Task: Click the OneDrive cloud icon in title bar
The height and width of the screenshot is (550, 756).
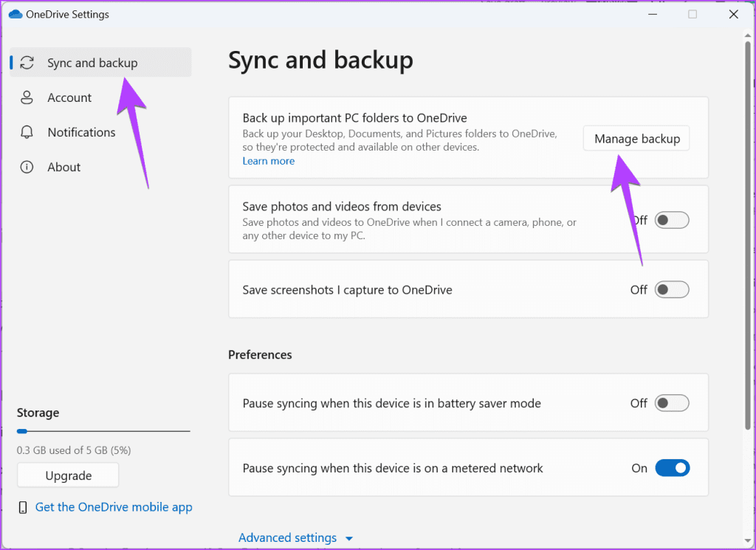Action: click(x=16, y=14)
